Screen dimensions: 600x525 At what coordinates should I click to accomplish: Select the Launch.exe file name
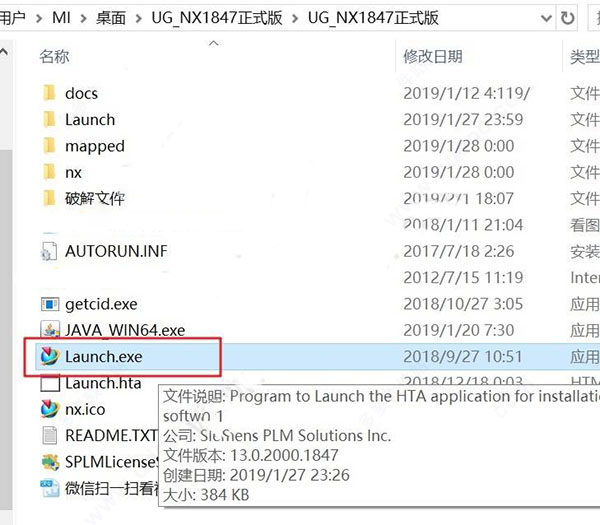[104, 357]
